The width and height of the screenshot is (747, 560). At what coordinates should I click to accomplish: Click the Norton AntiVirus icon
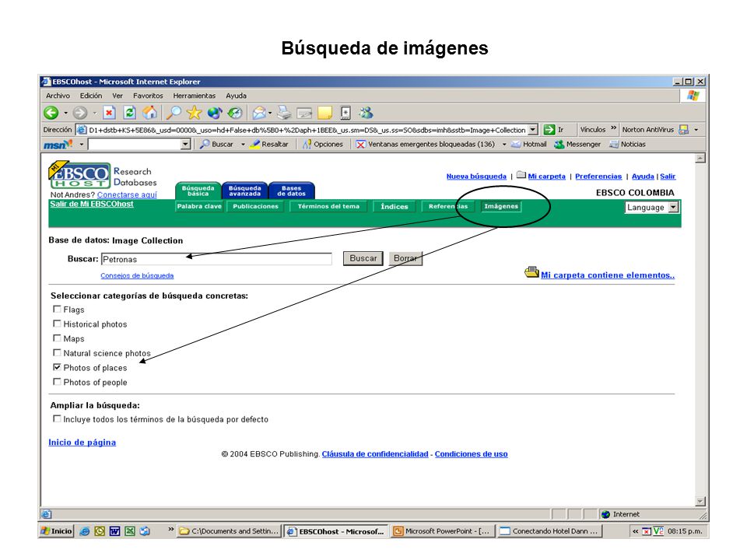pyautogui.click(x=684, y=130)
